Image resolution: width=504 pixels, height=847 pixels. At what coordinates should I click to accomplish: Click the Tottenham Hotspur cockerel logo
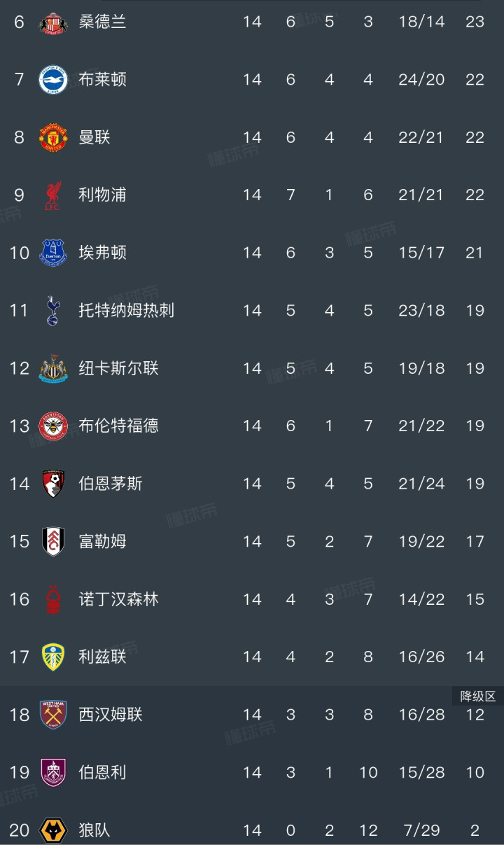click(x=53, y=311)
